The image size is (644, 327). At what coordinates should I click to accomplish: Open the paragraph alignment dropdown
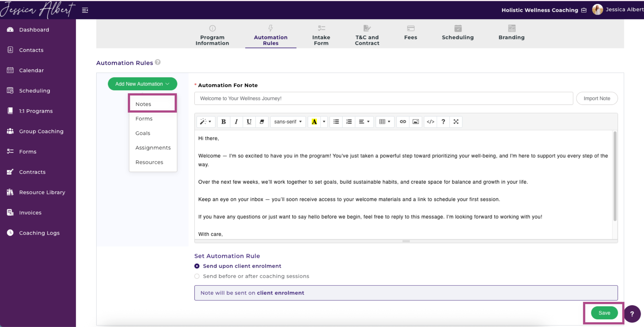click(x=364, y=122)
